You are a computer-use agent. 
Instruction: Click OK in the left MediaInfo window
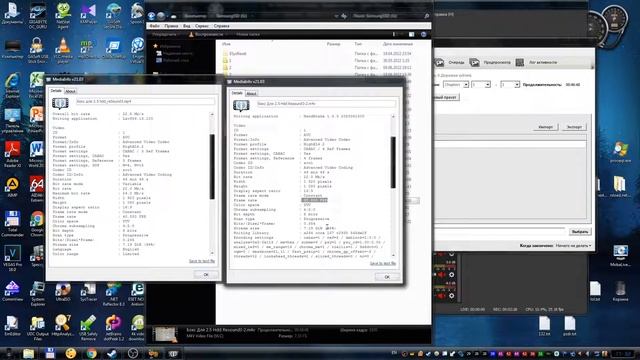[206, 275]
